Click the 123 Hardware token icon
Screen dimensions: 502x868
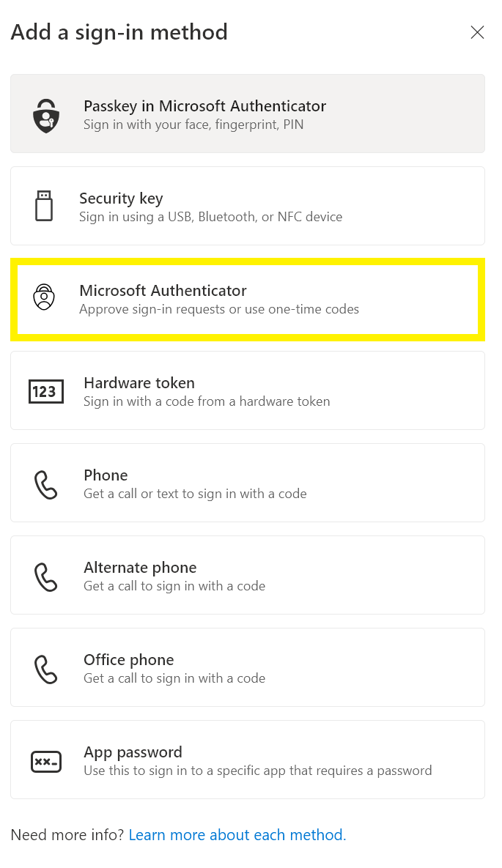pos(46,391)
